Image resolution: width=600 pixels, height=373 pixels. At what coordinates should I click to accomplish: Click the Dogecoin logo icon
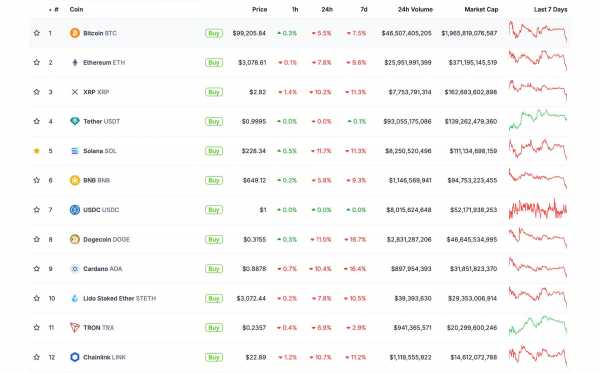coord(75,239)
